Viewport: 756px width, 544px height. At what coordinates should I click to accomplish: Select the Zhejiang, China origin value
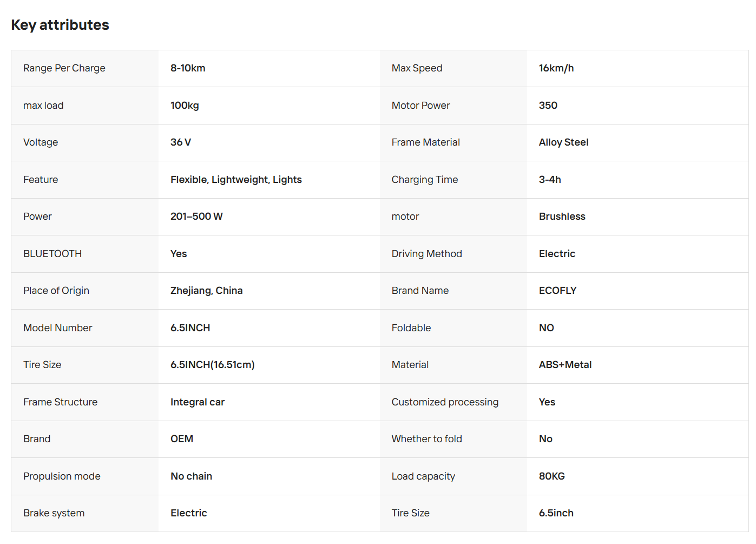pyautogui.click(x=206, y=291)
